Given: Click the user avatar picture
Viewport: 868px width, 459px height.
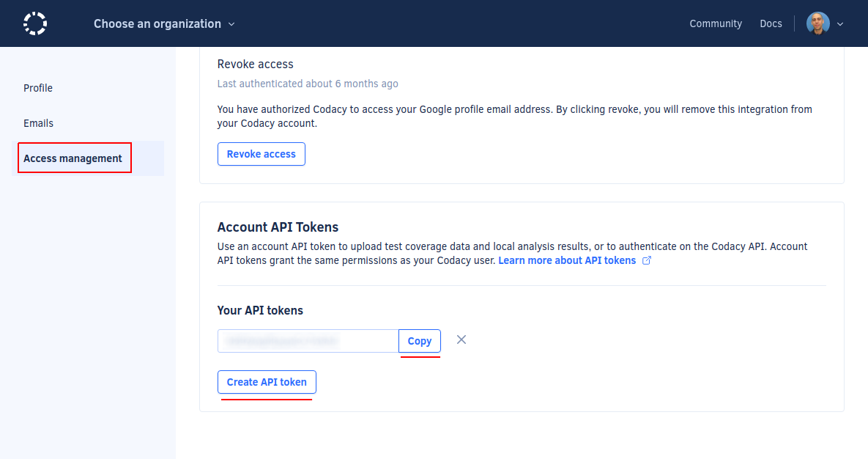Looking at the screenshot, I should (x=817, y=23).
